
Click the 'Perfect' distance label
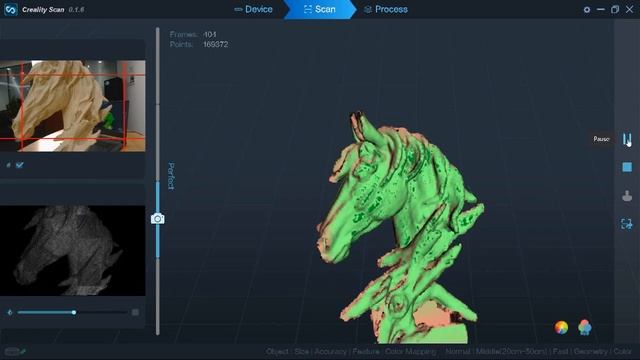click(171, 176)
